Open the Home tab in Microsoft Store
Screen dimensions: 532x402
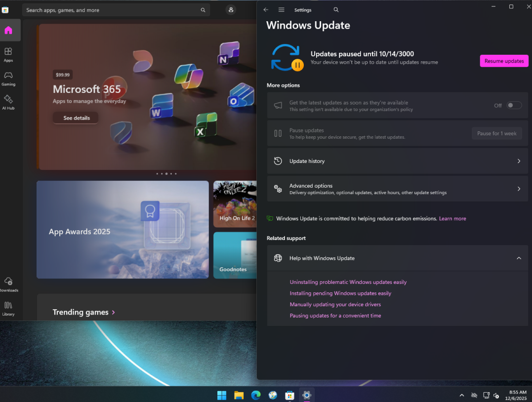pyautogui.click(x=8, y=30)
